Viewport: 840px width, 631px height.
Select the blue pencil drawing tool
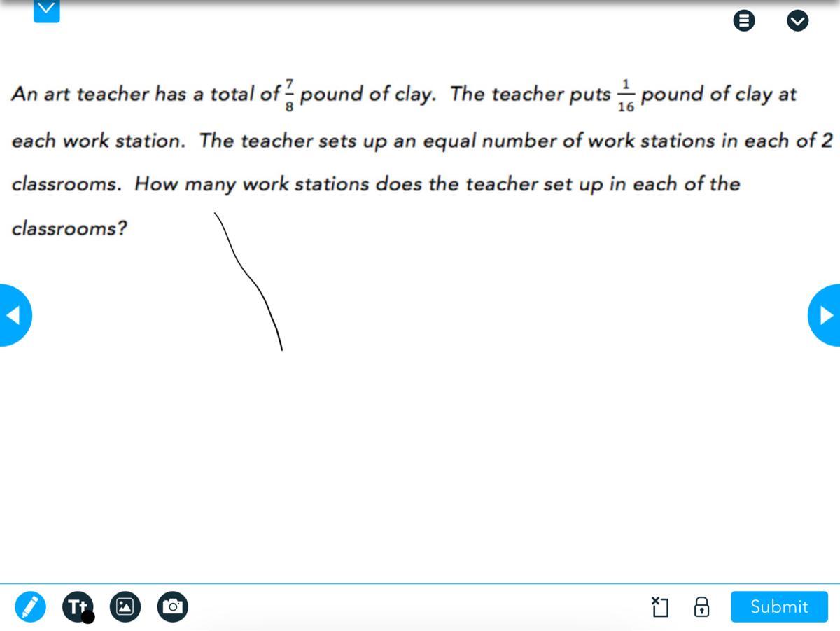pos(31,606)
